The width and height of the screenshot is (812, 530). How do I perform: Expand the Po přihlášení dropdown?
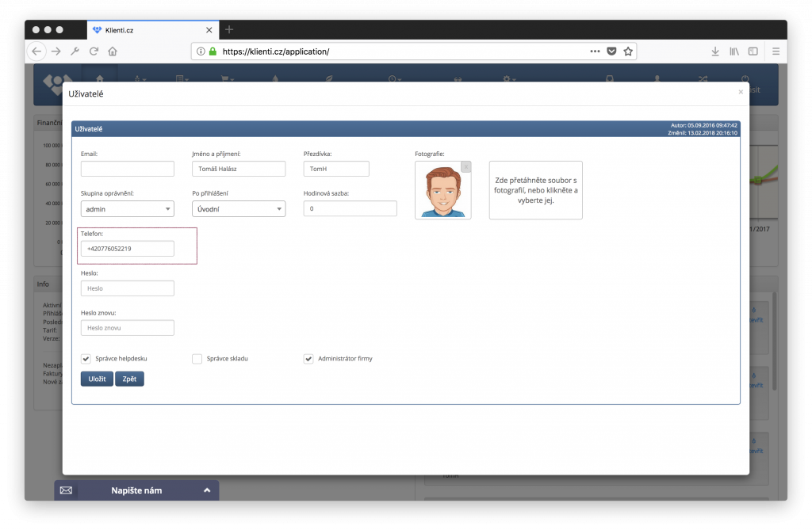(238, 209)
